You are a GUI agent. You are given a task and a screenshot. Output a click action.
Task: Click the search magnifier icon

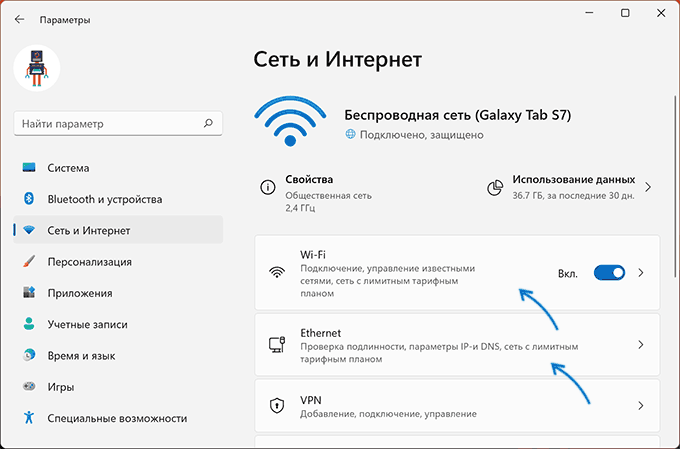tap(208, 123)
